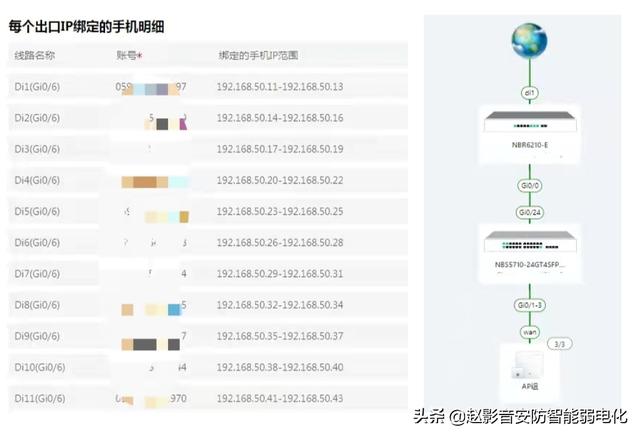Click the Gi0/0 port label
The height and width of the screenshot is (437, 640).
point(530,186)
